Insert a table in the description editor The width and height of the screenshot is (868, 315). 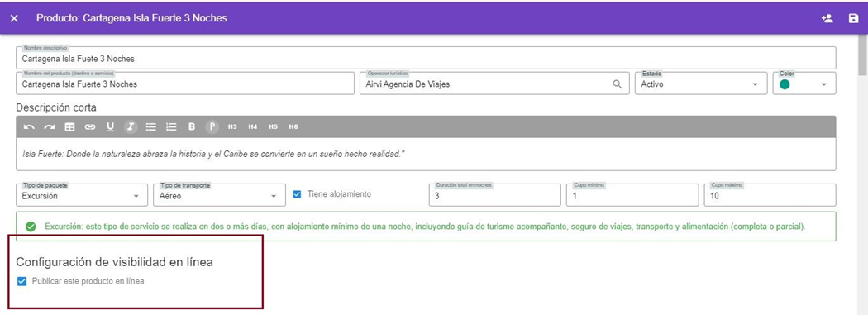click(x=69, y=126)
